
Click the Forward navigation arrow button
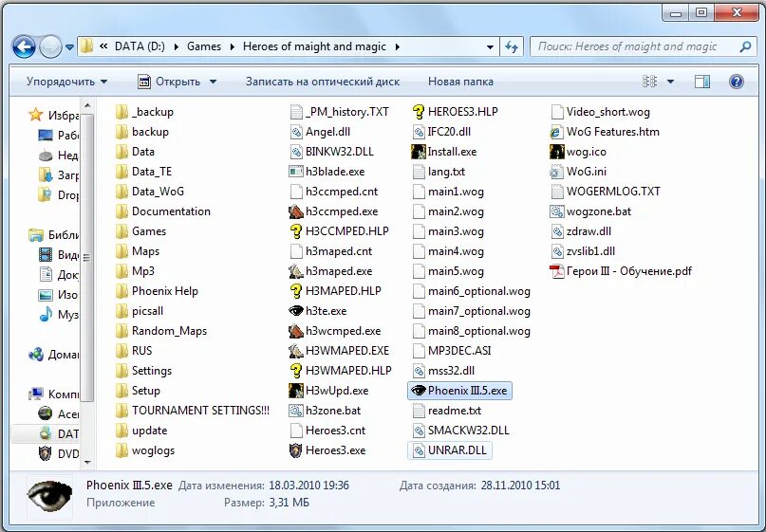point(50,46)
